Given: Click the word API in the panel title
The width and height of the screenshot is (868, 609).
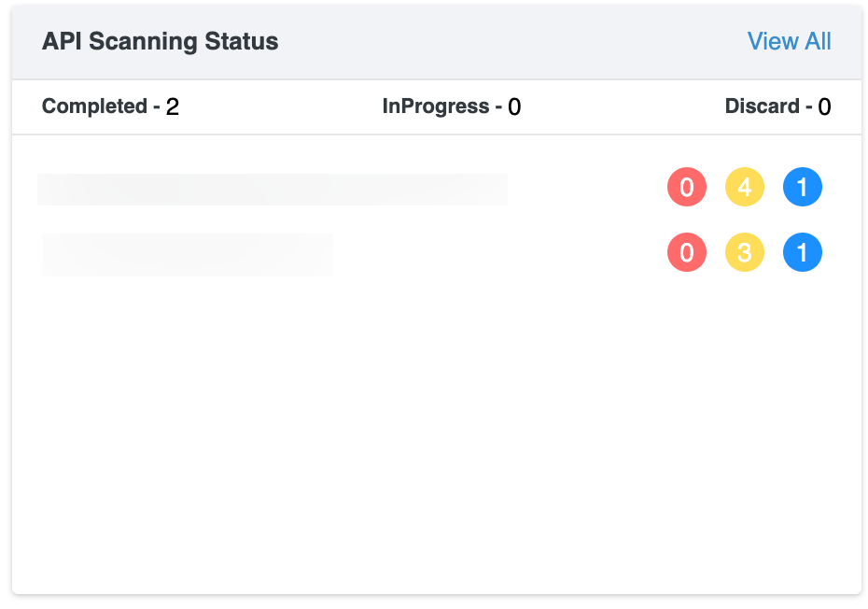Looking at the screenshot, I should point(62,42).
